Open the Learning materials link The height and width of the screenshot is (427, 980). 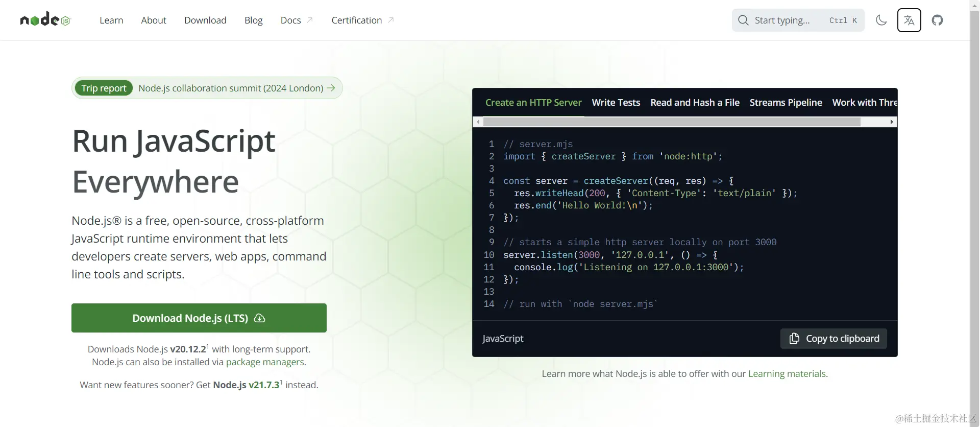point(787,373)
